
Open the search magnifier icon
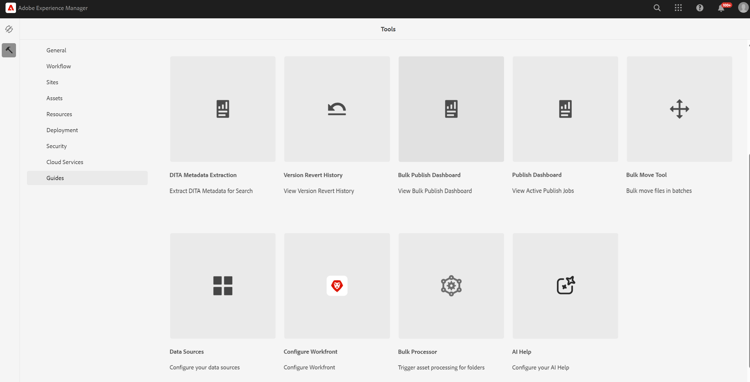pyautogui.click(x=657, y=8)
